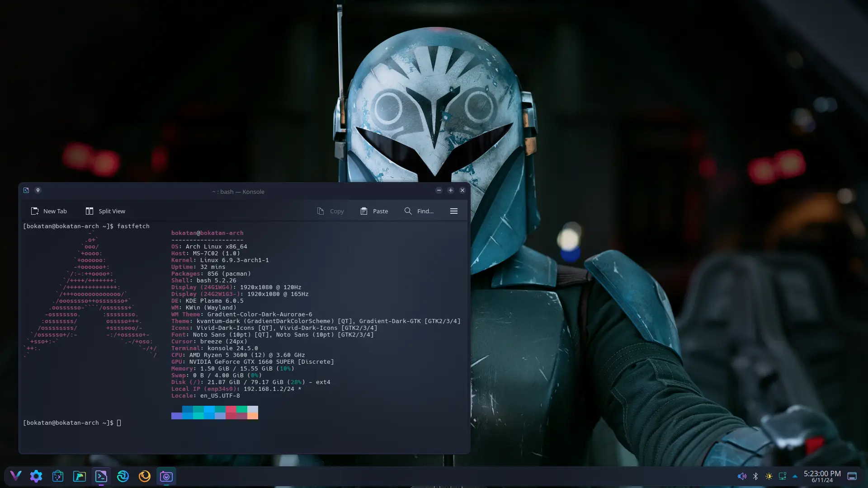Launch the orange Firefox-style taskbar icon
The width and height of the screenshot is (868, 488).
(x=145, y=476)
